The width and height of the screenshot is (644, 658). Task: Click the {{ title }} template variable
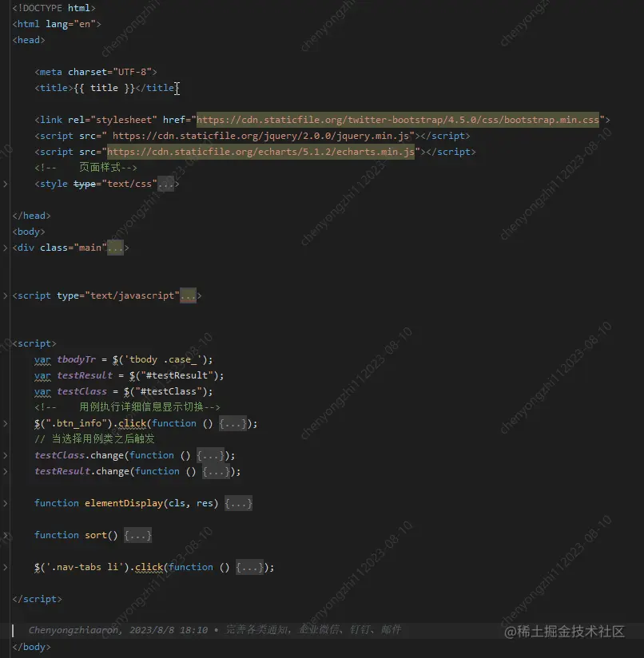click(x=104, y=88)
